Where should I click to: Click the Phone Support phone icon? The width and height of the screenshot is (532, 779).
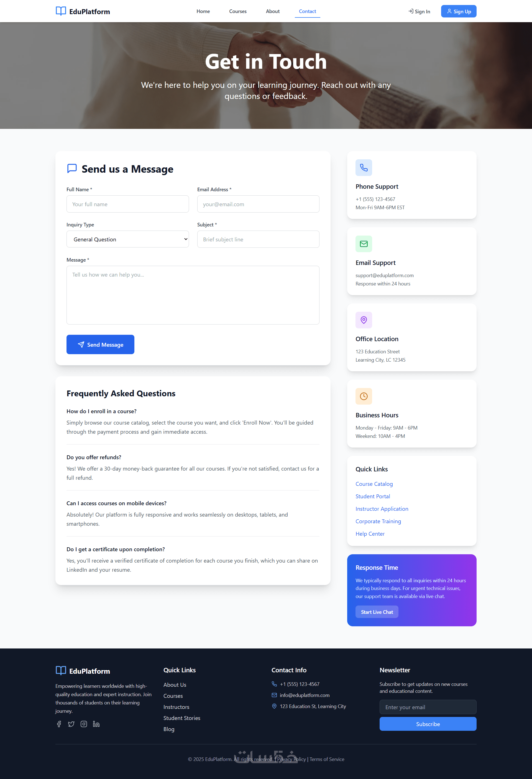pos(364,168)
